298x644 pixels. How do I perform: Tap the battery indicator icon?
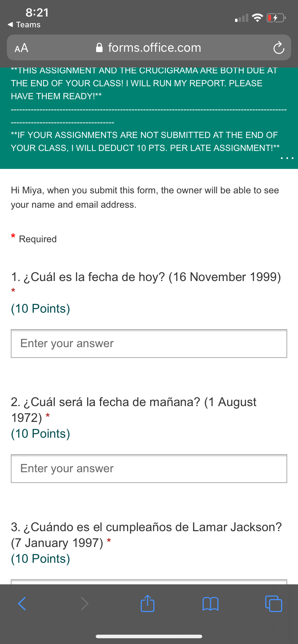(x=276, y=18)
